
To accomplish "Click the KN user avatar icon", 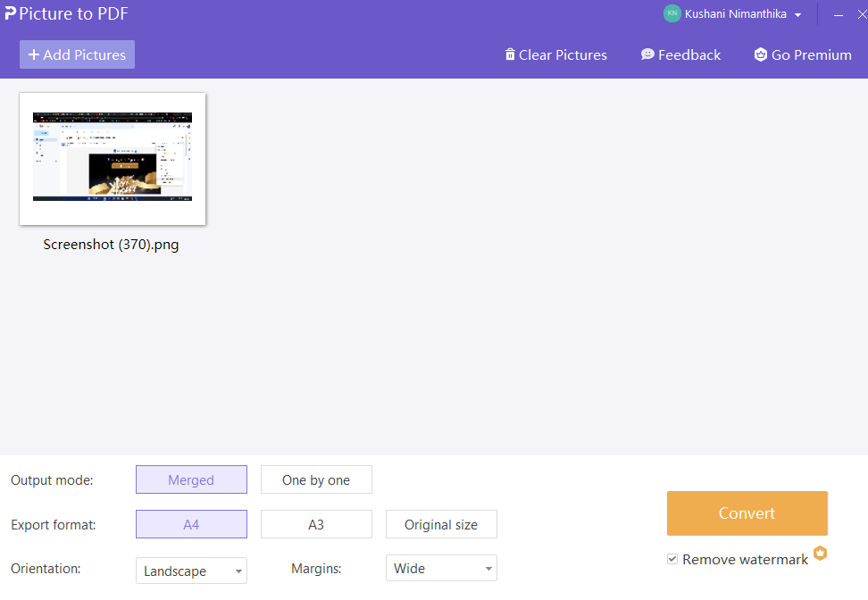I will pyautogui.click(x=672, y=13).
